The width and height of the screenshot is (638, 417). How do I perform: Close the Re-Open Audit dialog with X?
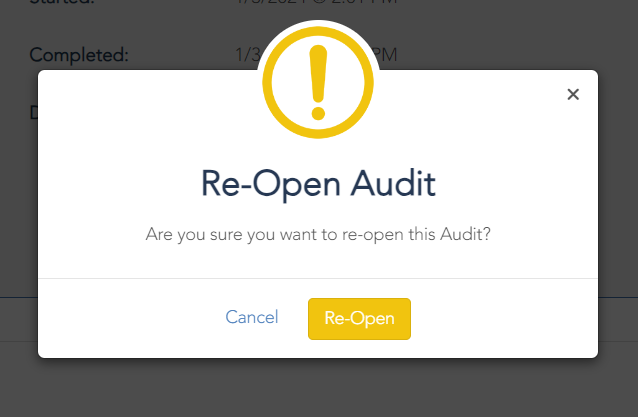tap(573, 94)
